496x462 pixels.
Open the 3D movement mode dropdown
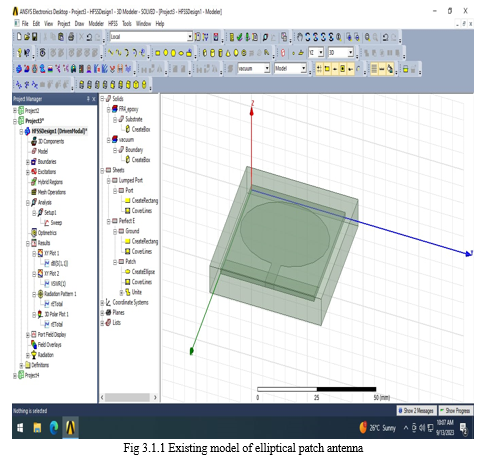pos(350,52)
